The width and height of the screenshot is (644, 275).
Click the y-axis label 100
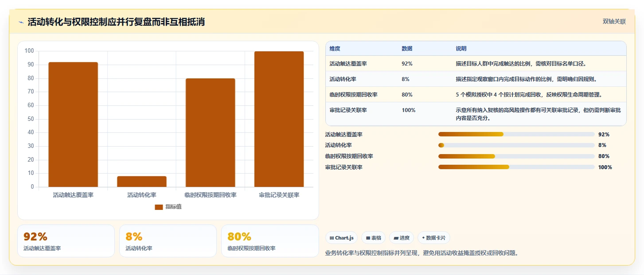(x=29, y=51)
